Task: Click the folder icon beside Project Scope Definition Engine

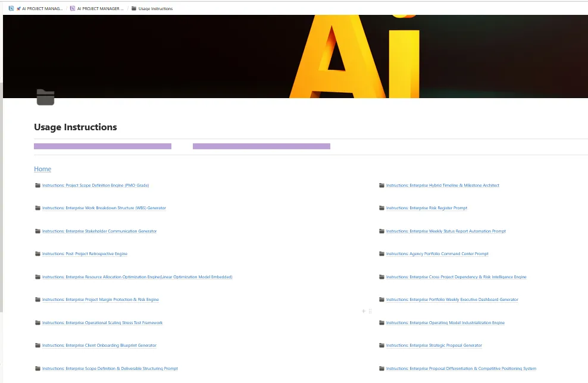Action: [37, 185]
